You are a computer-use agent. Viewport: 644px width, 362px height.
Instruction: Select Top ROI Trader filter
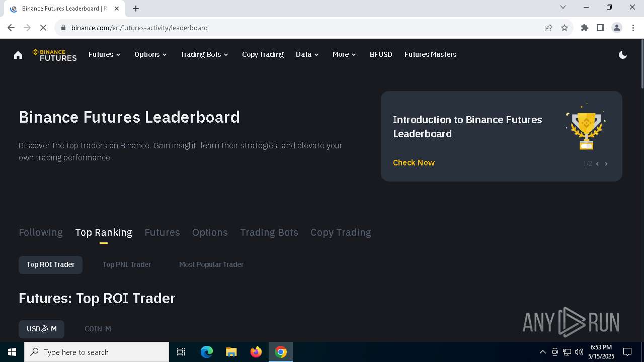50,264
